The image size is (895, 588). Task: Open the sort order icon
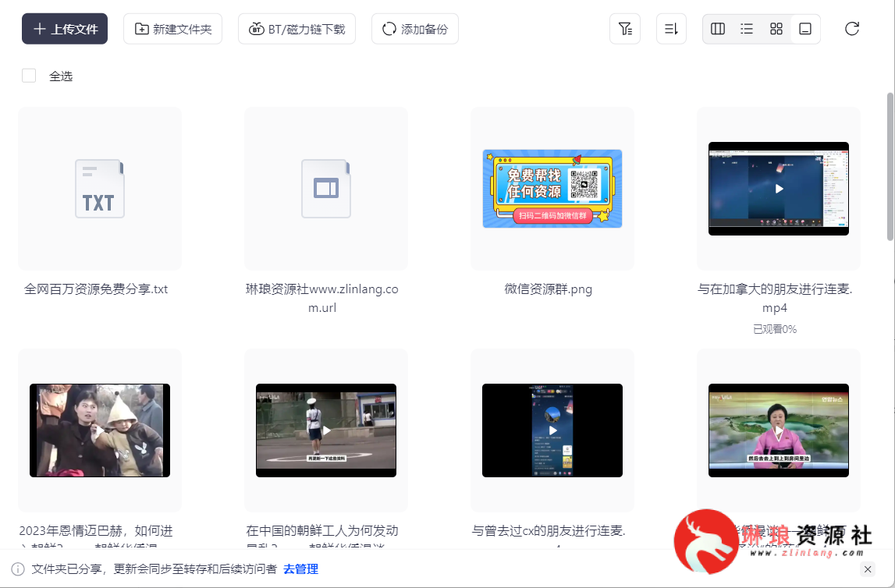coord(671,29)
